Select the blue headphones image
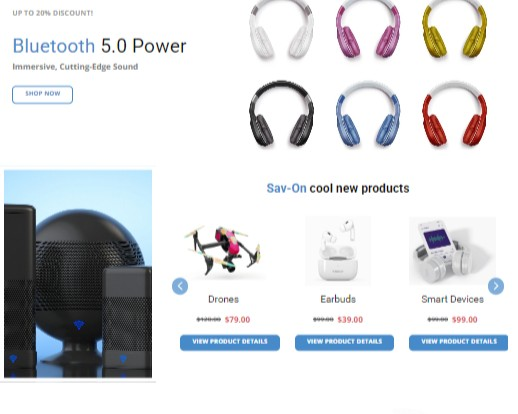Viewport: 518px width, 414px height. (x=368, y=114)
